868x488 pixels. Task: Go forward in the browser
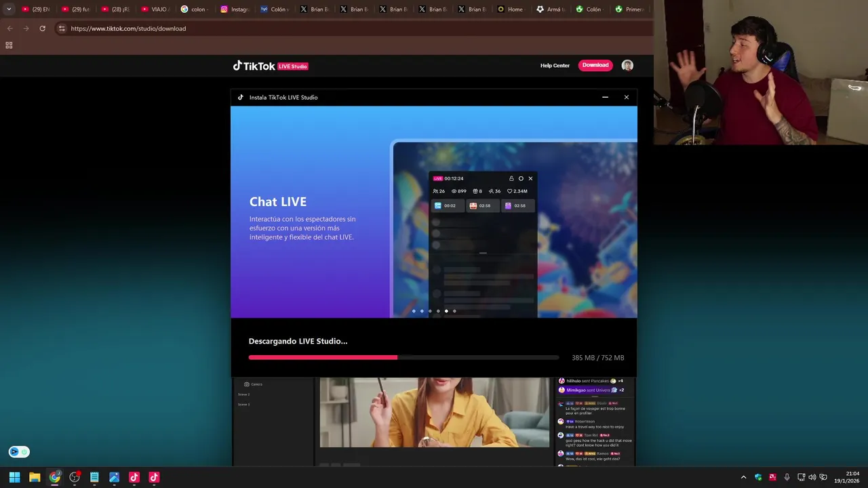pos(26,28)
